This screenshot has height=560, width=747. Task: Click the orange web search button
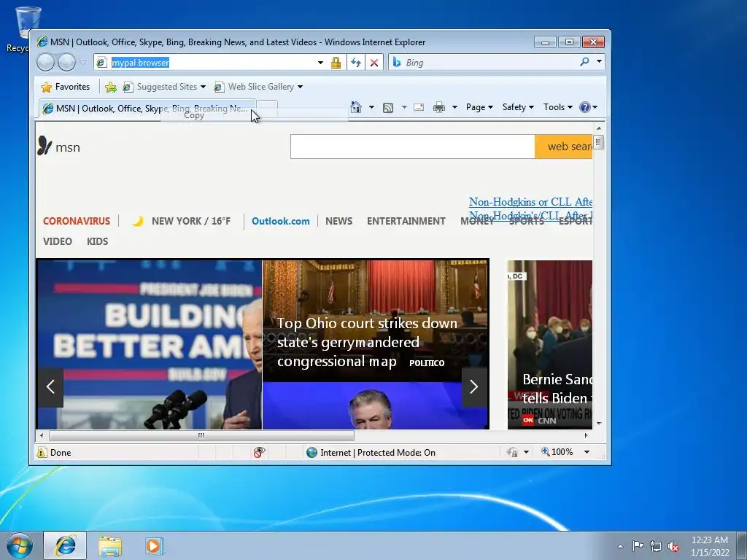(x=564, y=147)
